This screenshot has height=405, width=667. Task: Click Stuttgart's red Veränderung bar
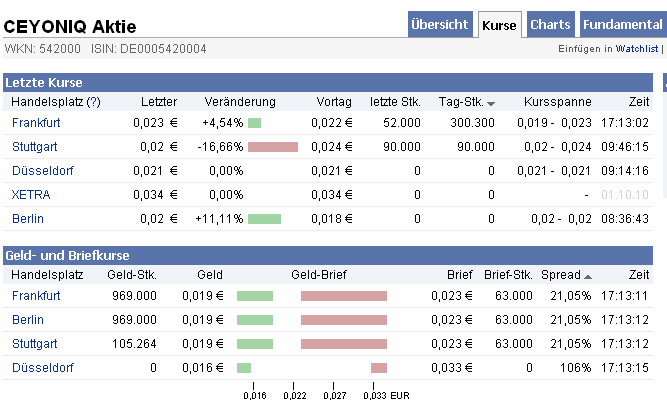(273, 147)
